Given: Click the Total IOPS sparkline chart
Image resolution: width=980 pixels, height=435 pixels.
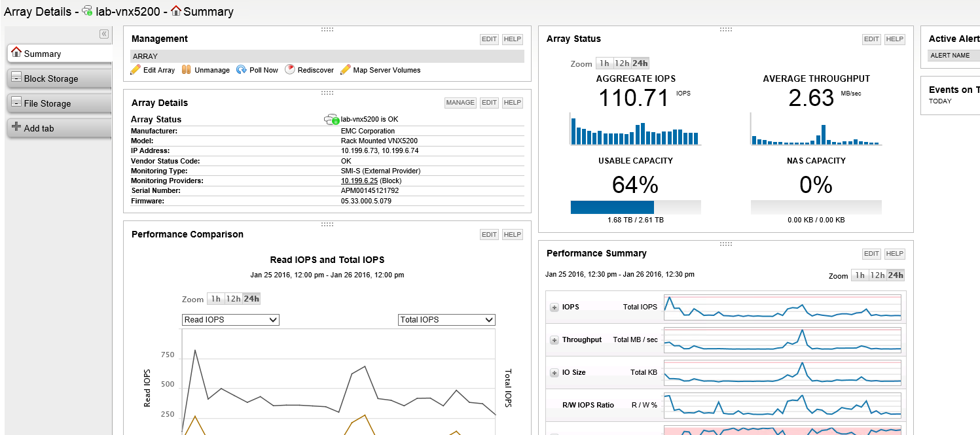Looking at the screenshot, I should point(782,307).
